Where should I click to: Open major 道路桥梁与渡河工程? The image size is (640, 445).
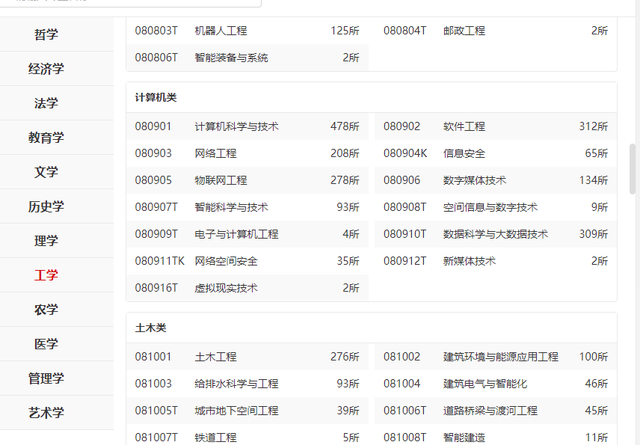[490, 411]
